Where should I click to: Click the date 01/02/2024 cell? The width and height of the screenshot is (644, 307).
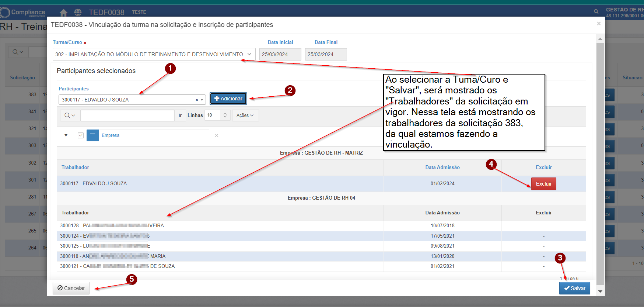(x=442, y=183)
